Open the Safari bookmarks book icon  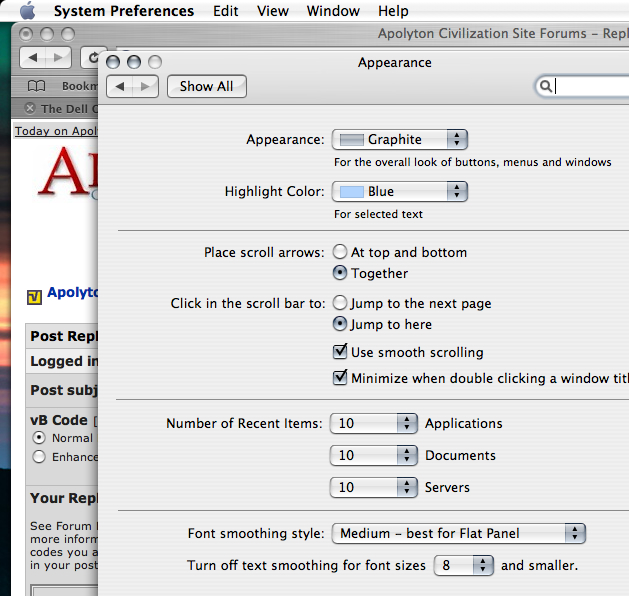[37, 87]
